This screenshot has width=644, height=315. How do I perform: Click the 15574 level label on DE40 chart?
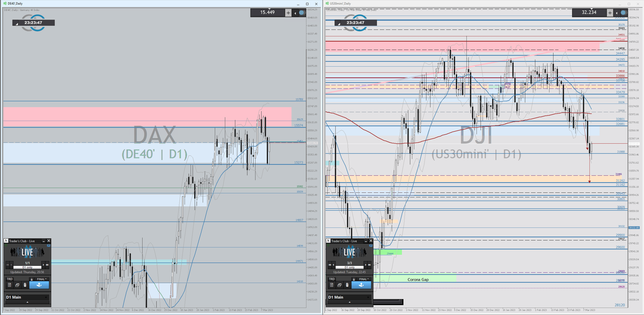click(x=299, y=125)
